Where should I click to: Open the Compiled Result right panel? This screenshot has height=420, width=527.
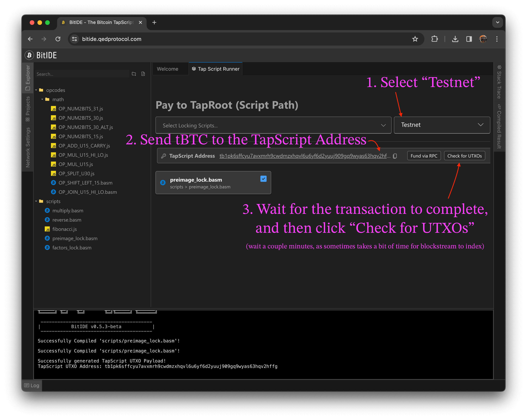(x=499, y=126)
